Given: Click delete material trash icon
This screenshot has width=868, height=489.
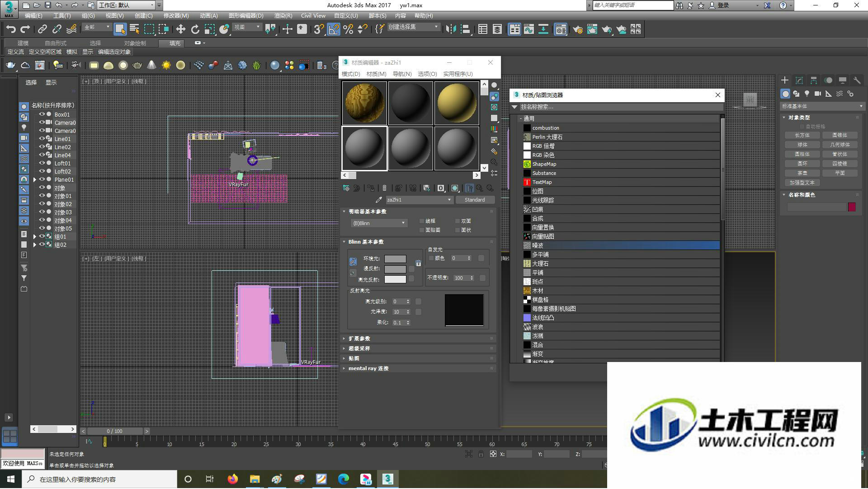Looking at the screenshot, I should click(385, 188).
